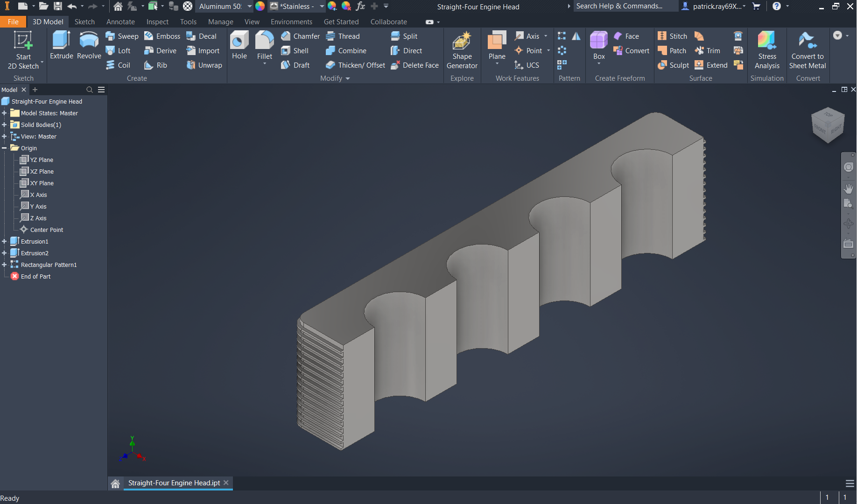This screenshot has width=857, height=504.
Task: Open the File menu
Action: coord(13,22)
